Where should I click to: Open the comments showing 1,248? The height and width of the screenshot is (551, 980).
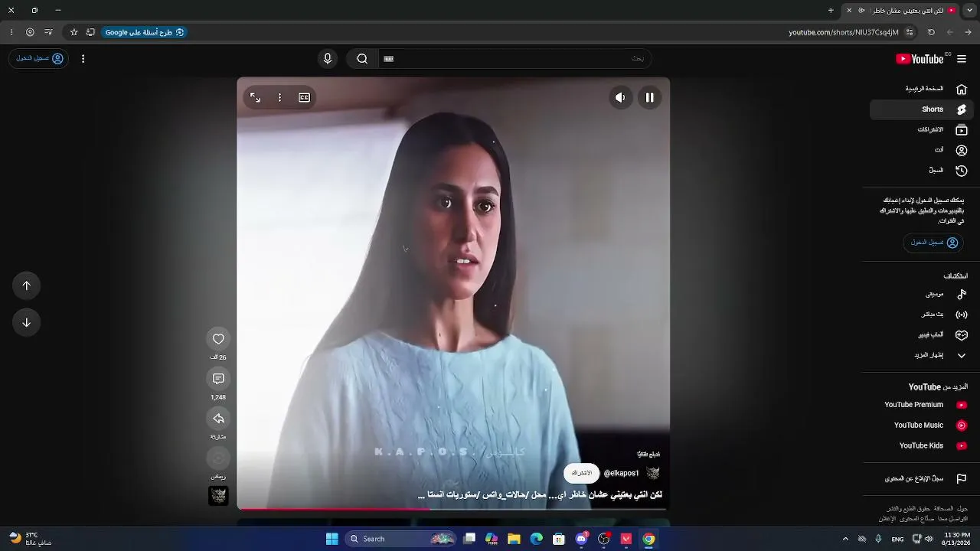click(218, 379)
